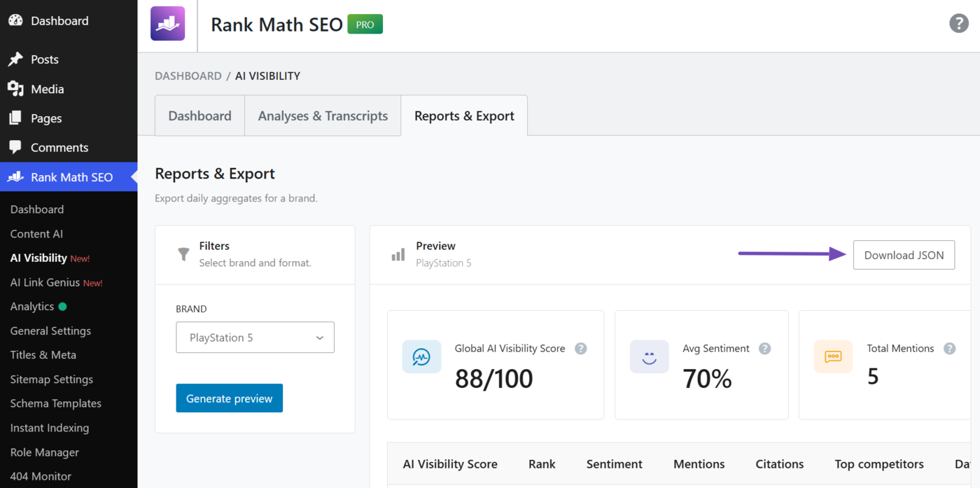
Task: Click the Preview bar chart icon
Action: 398,255
